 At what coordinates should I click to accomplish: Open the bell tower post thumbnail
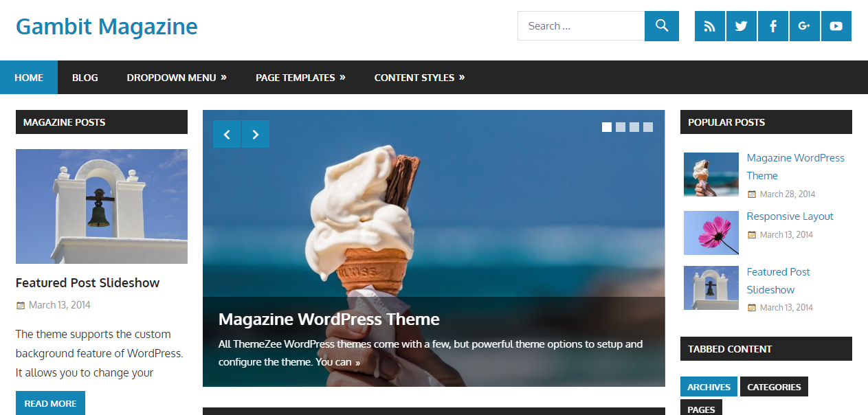(102, 207)
